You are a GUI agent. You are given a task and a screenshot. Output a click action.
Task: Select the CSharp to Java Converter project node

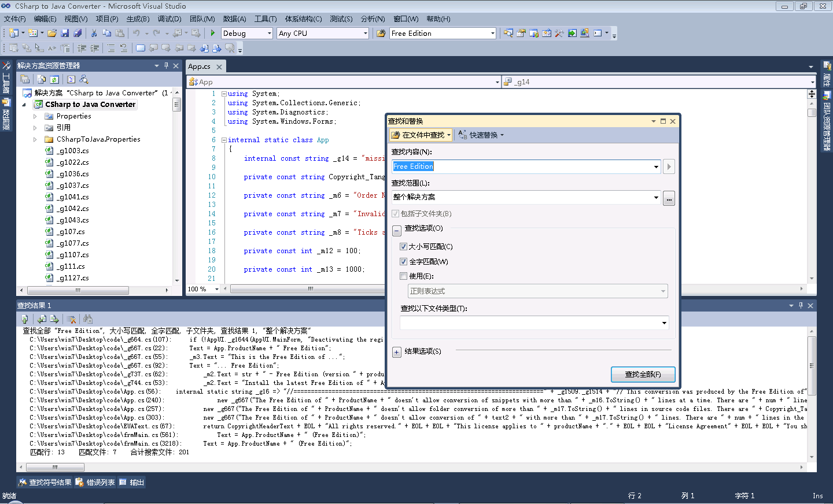(x=90, y=105)
